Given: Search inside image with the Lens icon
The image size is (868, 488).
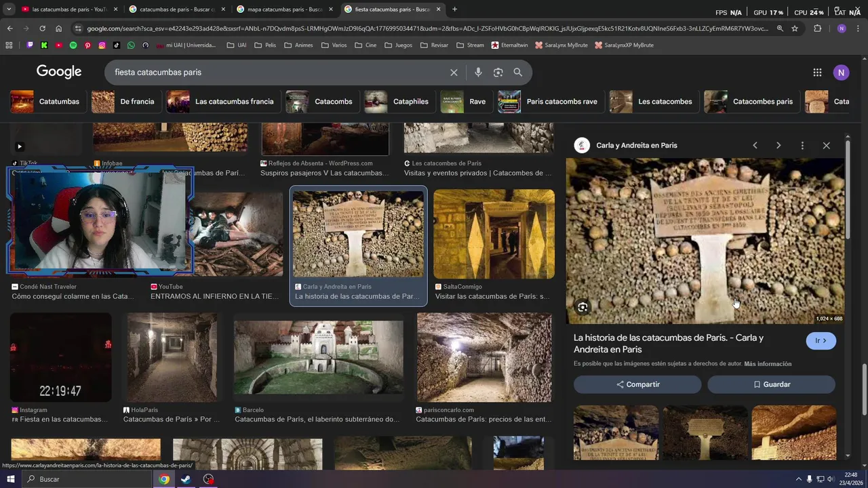Looking at the screenshot, I should [583, 308].
